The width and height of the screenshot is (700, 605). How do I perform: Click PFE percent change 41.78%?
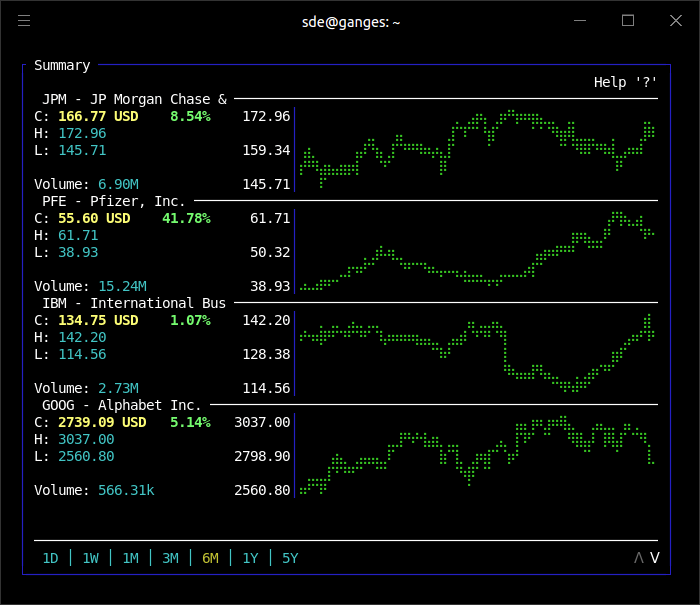[186, 218]
